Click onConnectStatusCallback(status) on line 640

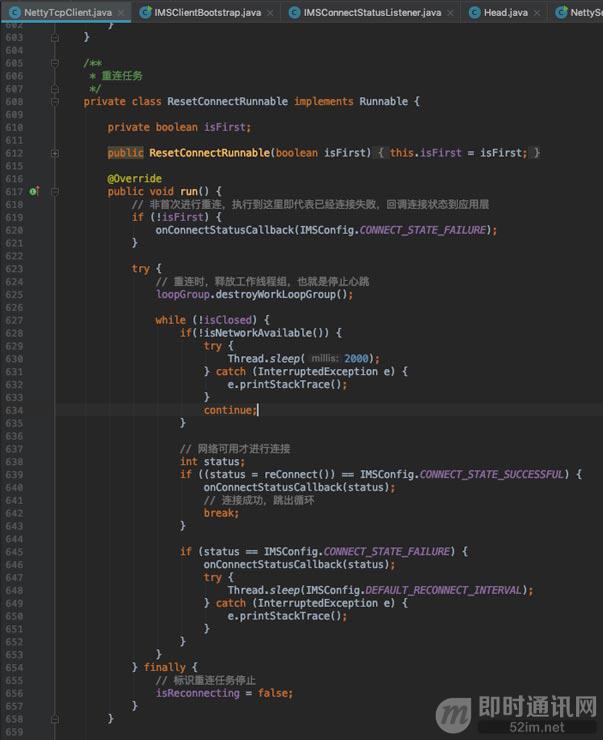tap(299, 487)
